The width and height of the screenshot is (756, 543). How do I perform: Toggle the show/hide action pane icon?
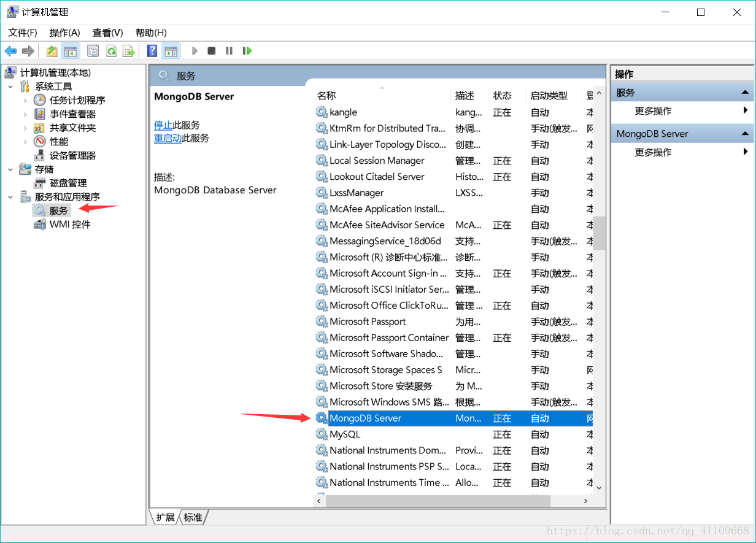[171, 51]
